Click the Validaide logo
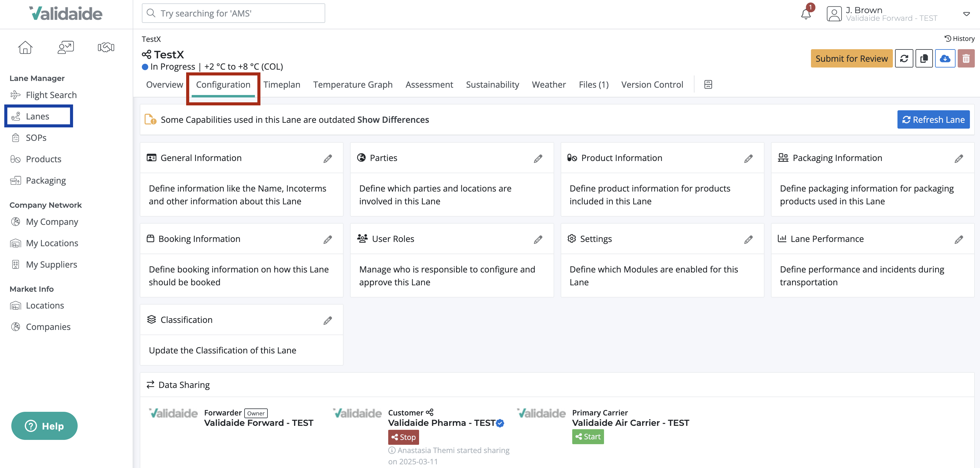Screen dimensions: 980x468 pyautogui.click(x=66, y=14)
